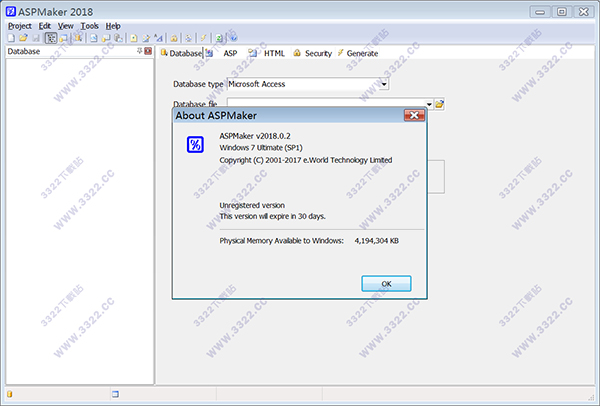600x406 pixels.
Task: Click the toolbar icon right of the highlighted tree icon
Action: (64, 38)
